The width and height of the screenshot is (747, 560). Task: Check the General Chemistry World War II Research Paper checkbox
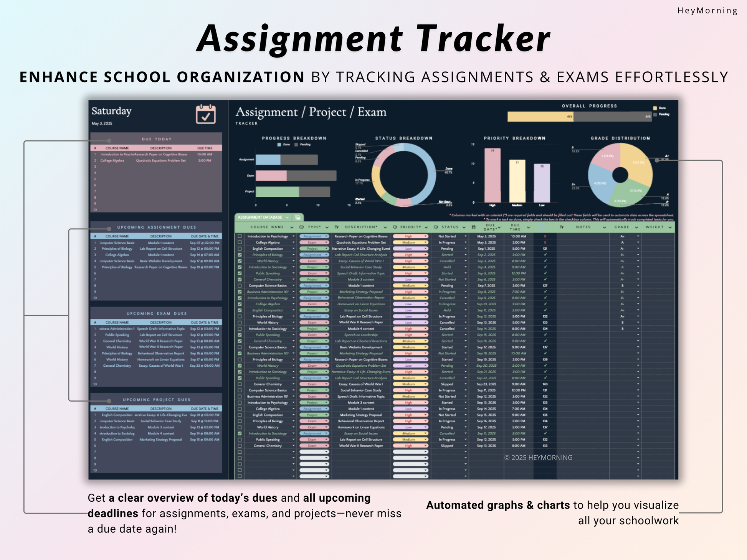point(240,446)
